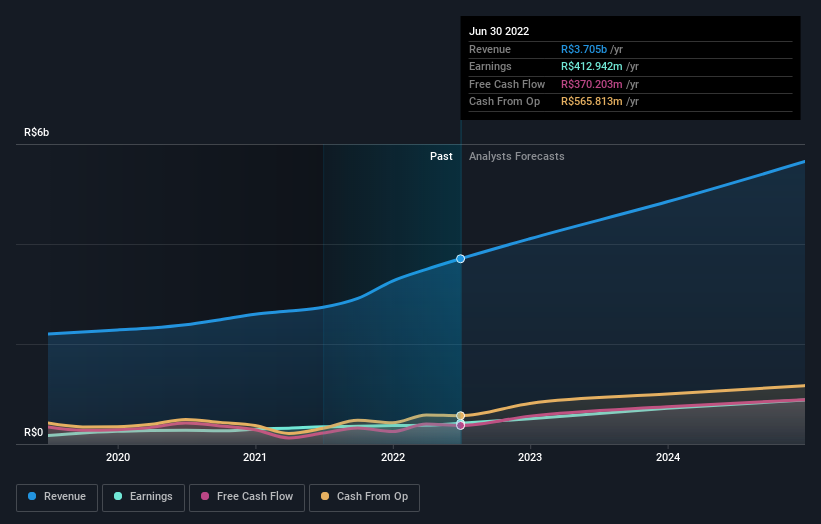The height and width of the screenshot is (524, 821).
Task: Toggle the Earnings legend series
Action: (143, 497)
